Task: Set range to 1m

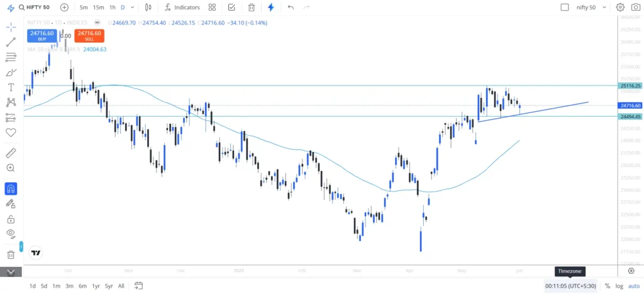Action: 57,286
